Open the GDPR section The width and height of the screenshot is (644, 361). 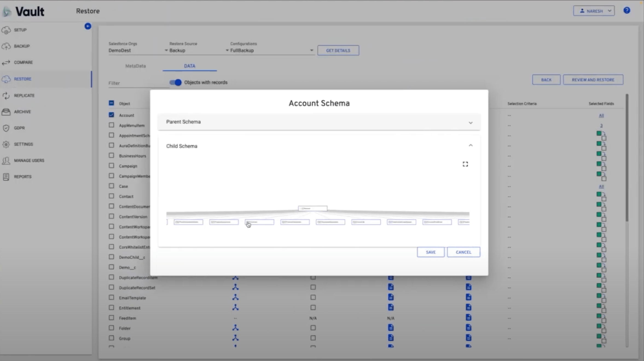pyautogui.click(x=19, y=128)
